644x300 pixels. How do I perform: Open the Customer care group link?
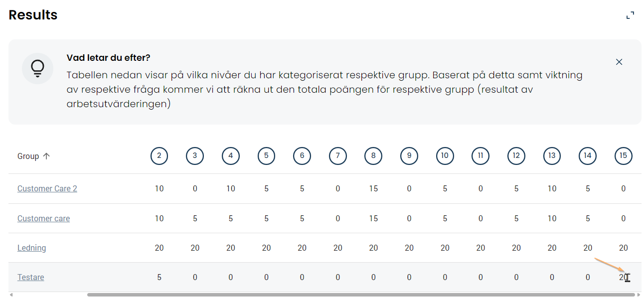pos(43,218)
